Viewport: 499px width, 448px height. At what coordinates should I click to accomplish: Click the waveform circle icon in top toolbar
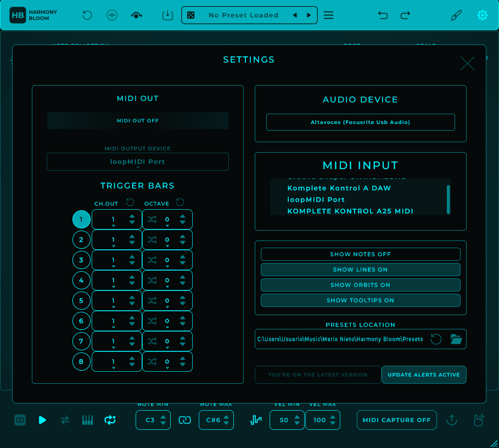point(111,15)
